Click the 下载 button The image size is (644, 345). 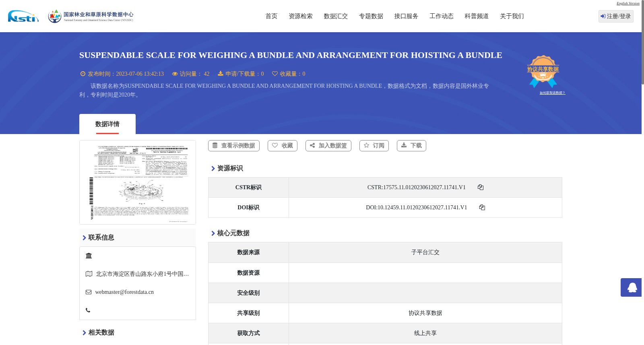[411, 146]
